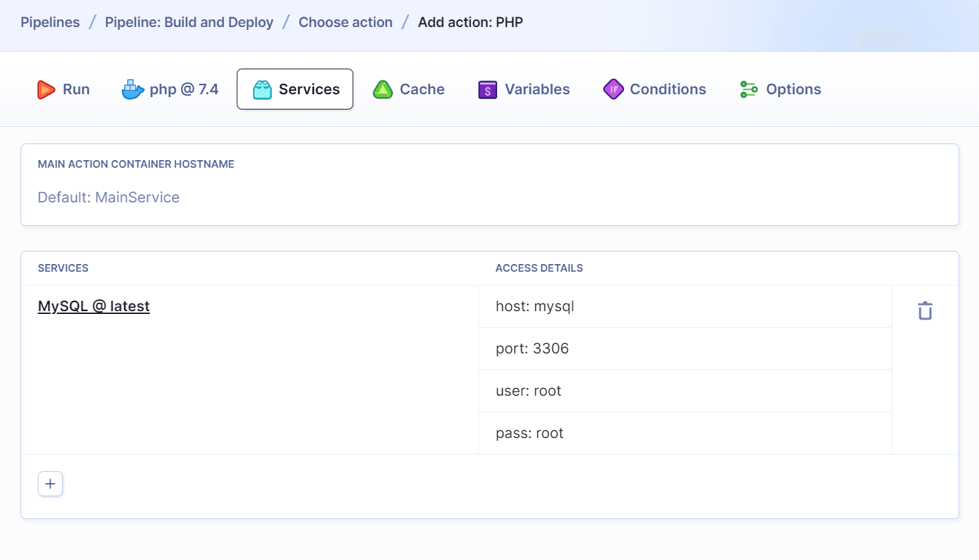Go back to Choose action page

coord(345,21)
